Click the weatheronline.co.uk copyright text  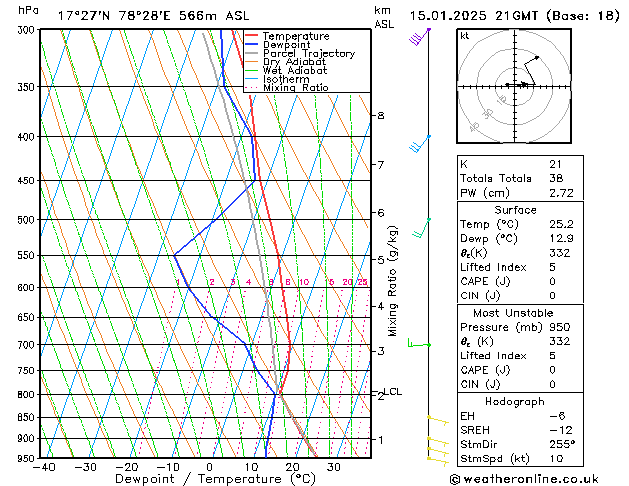click(524, 479)
